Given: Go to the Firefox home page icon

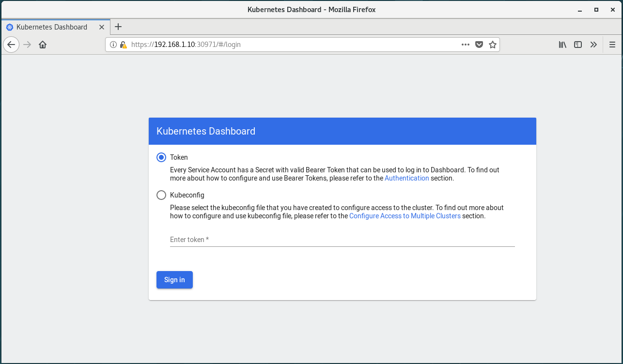Looking at the screenshot, I should pyautogui.click(x=43, y=45).
